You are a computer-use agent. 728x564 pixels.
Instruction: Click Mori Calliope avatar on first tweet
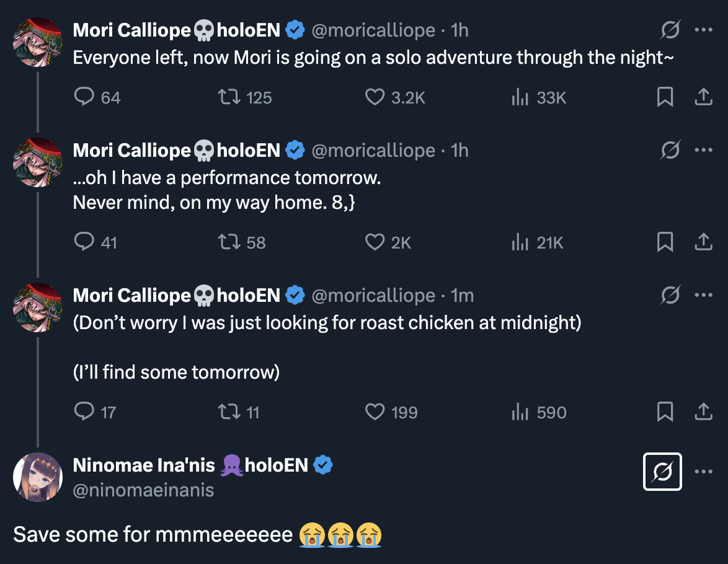tap(38, 42)
